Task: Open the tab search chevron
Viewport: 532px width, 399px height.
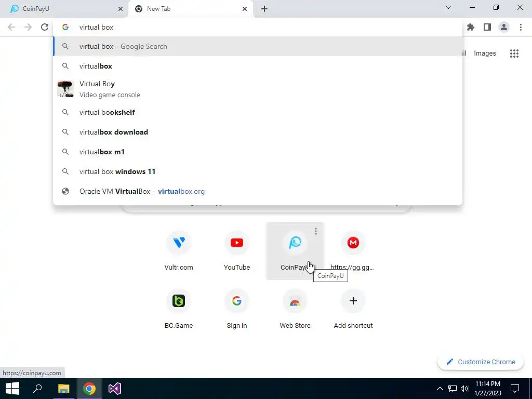Action: (x=448, y=7)
